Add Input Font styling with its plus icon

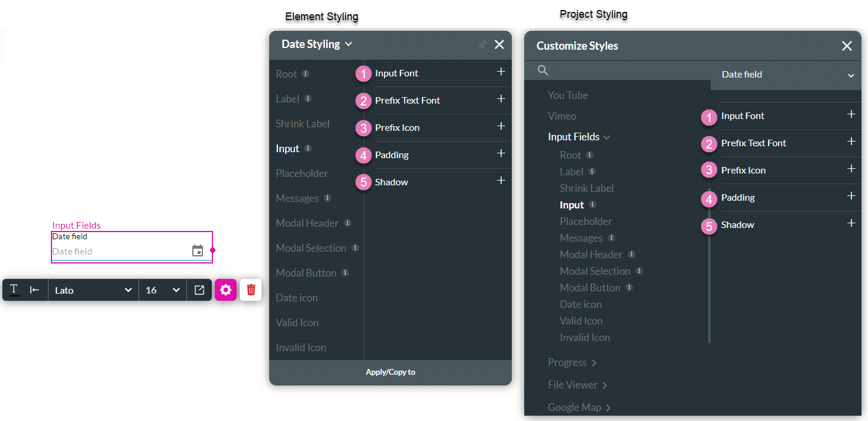click(501, 73)
